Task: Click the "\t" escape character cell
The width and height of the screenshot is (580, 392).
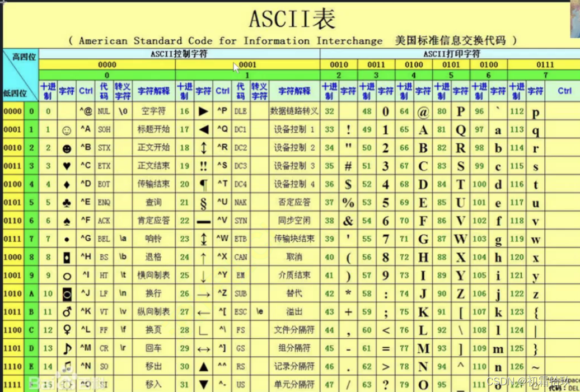Action: pos(123,275)
